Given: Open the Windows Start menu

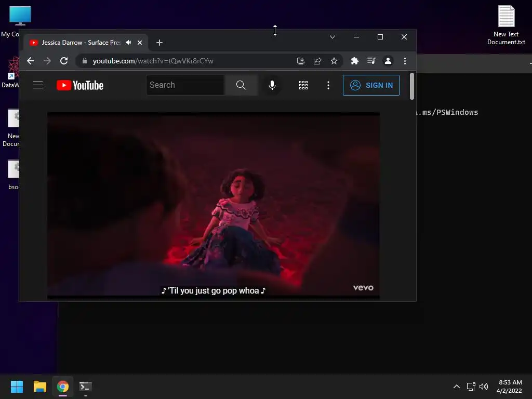Looking at the screenshot, I should 17,387.
